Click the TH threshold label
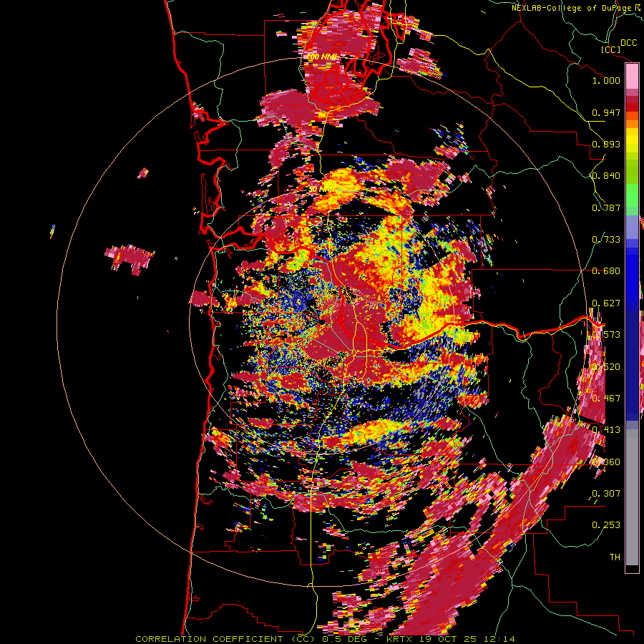The height and width of the screenshot is (644, 644). [615, 557]
